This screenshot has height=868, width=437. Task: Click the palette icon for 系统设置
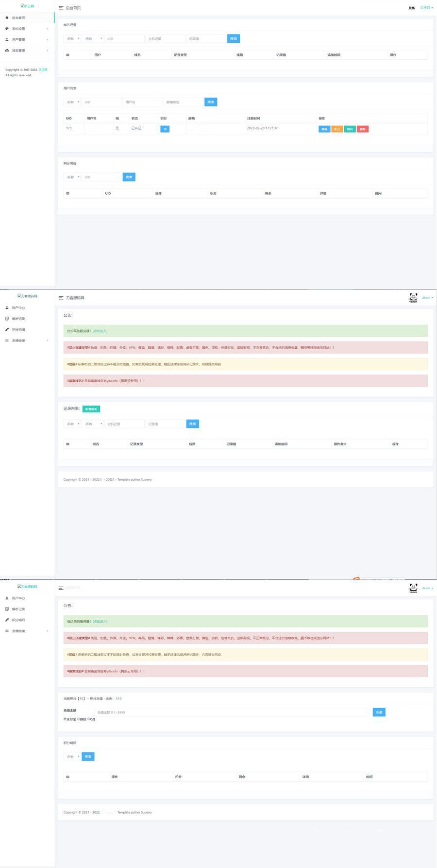coord(7,29)
